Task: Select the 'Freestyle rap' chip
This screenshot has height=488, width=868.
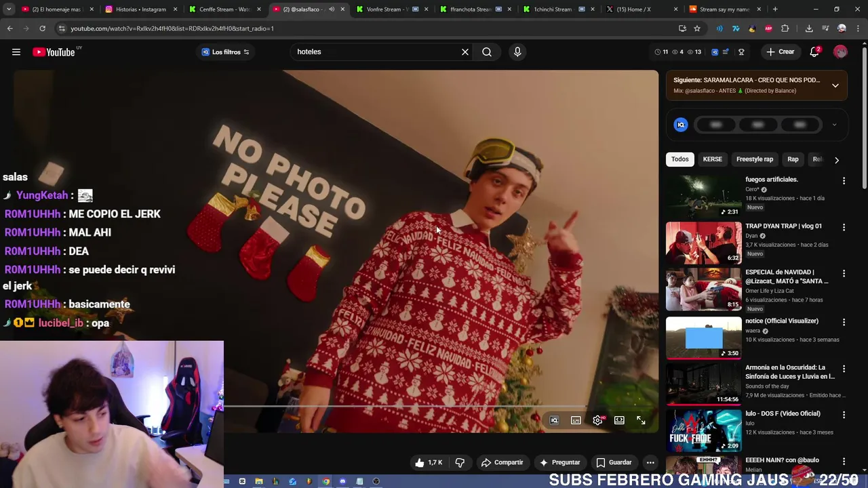Action: [755, 159]
